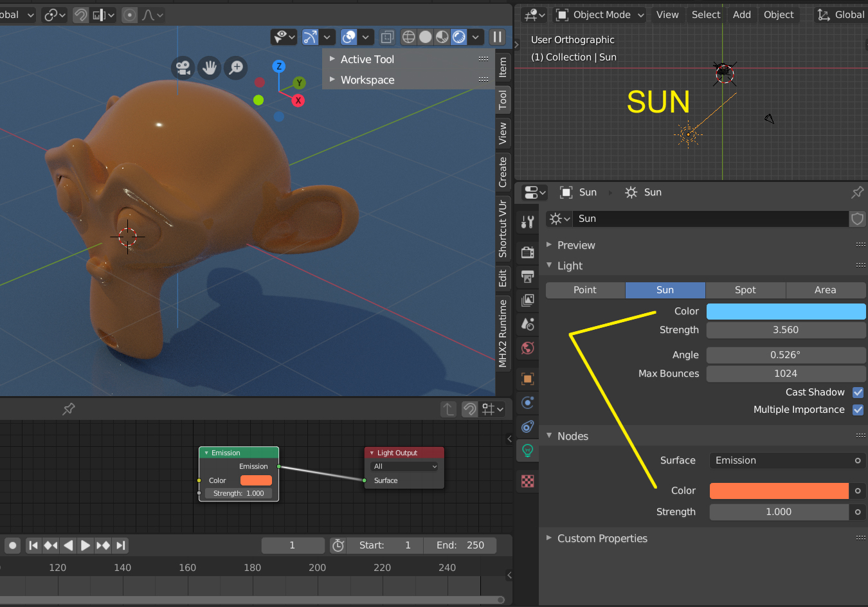Set light type to Point

click(585, 290)
